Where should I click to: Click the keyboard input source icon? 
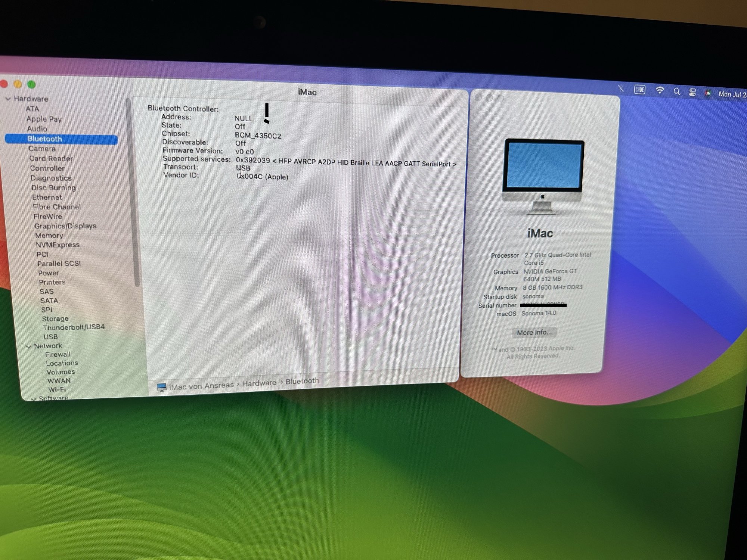(x=639, y=90)
